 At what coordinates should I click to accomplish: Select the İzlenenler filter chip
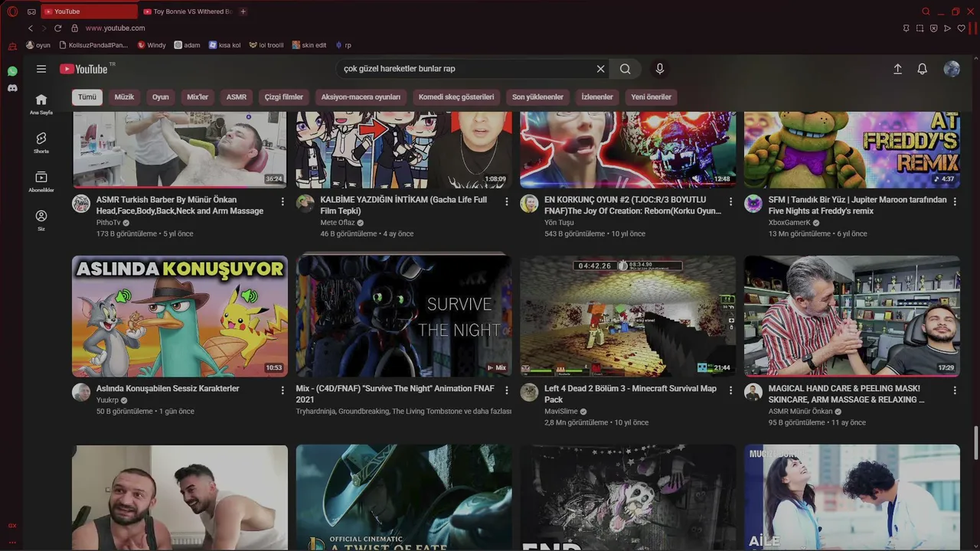coord(597,97)
